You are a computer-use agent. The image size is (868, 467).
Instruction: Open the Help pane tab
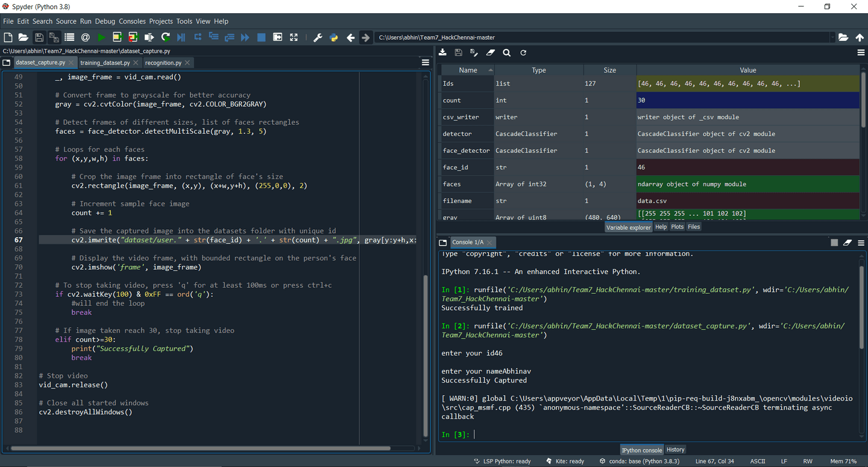pyautogui.click(x=661, y=227)
